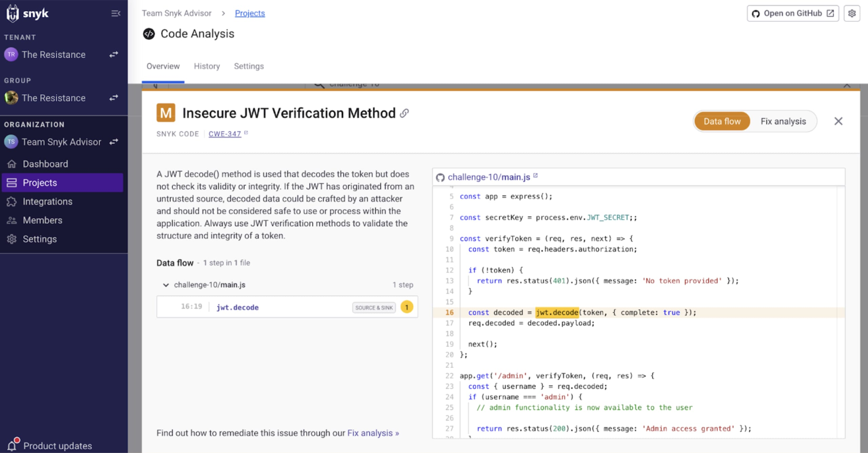
Task: Follow the Fix analysis » link
Action: point(373,433)
